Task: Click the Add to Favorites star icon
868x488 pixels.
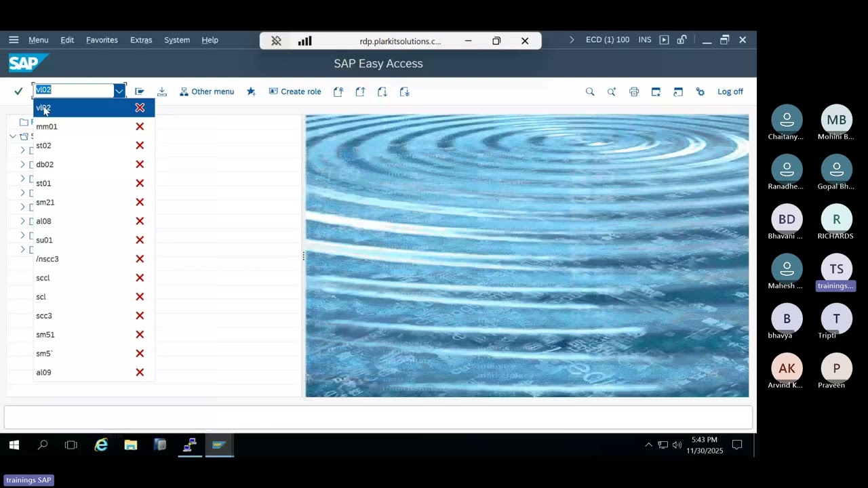Action: click(251, 91)
